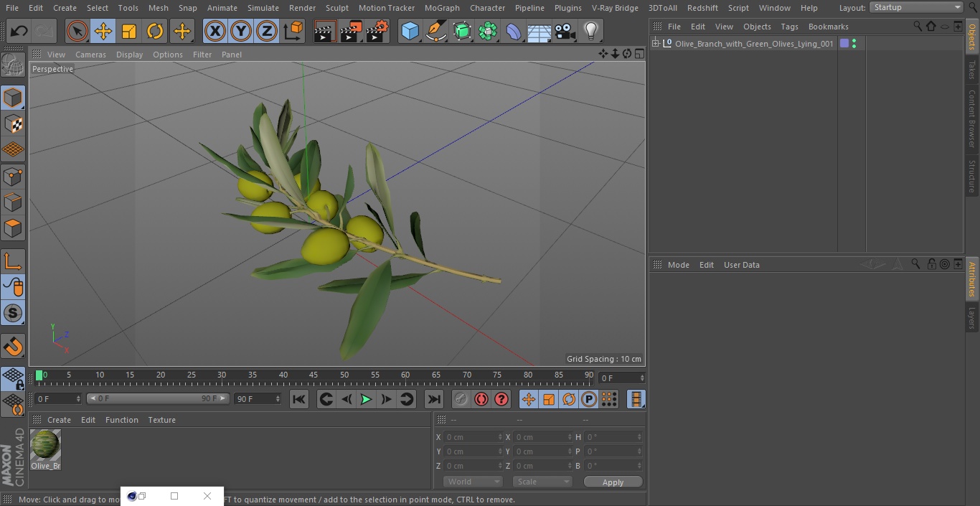Open the V-Ray Bridge menu
Viewport: 980px width, 506px height.
[x=615, y=8]
